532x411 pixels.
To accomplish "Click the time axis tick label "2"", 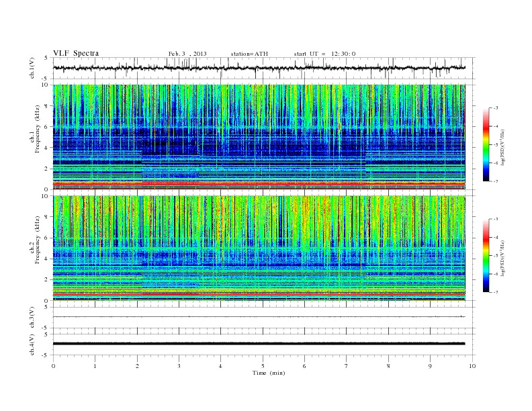I will click(x=137, y=366).
